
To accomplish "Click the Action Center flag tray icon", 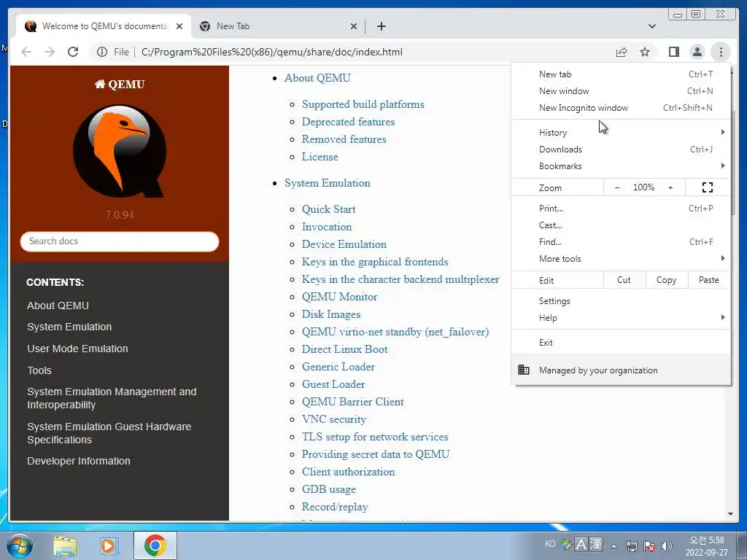I will point(649,545).
